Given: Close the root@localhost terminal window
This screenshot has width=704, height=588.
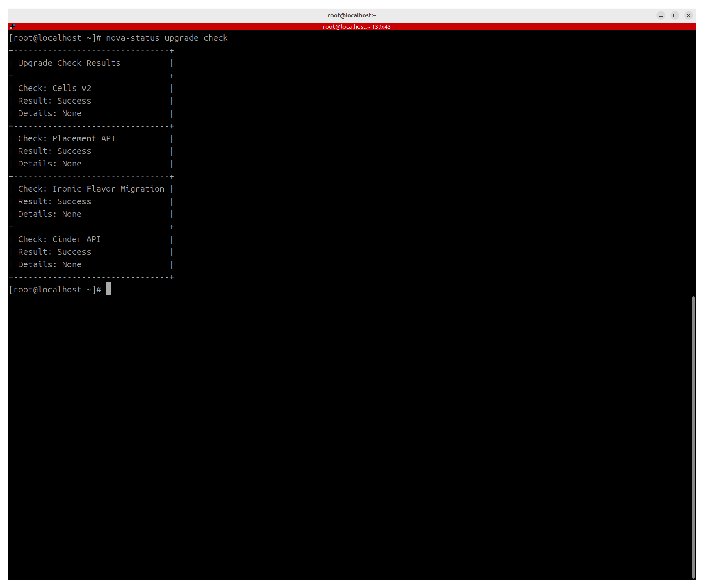Looking at the screenshot, I should (689, 15).
